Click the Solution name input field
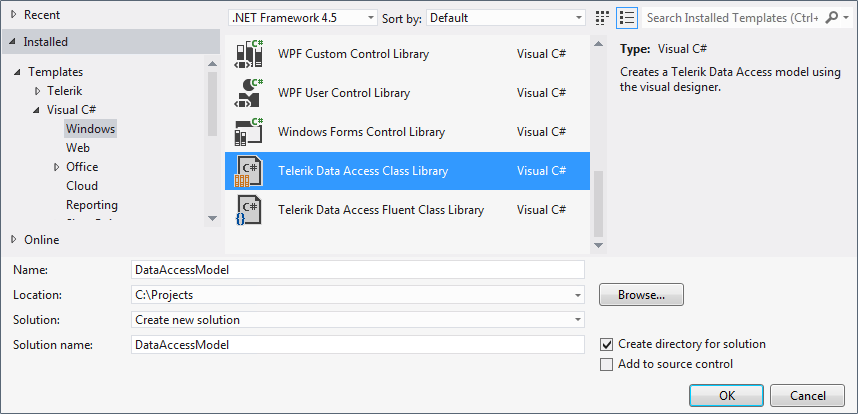 tap(358, 345)
